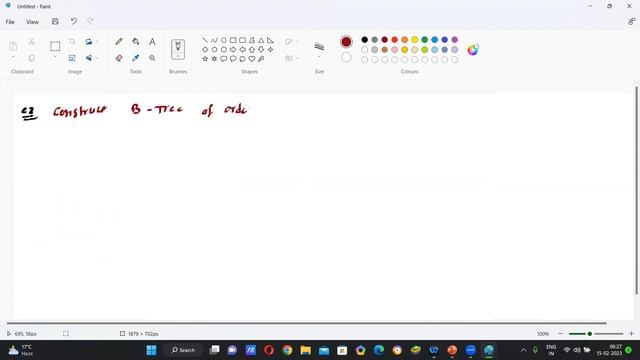
Task: Select Colour 1 dark red swatch
Action: coord(346,42)
